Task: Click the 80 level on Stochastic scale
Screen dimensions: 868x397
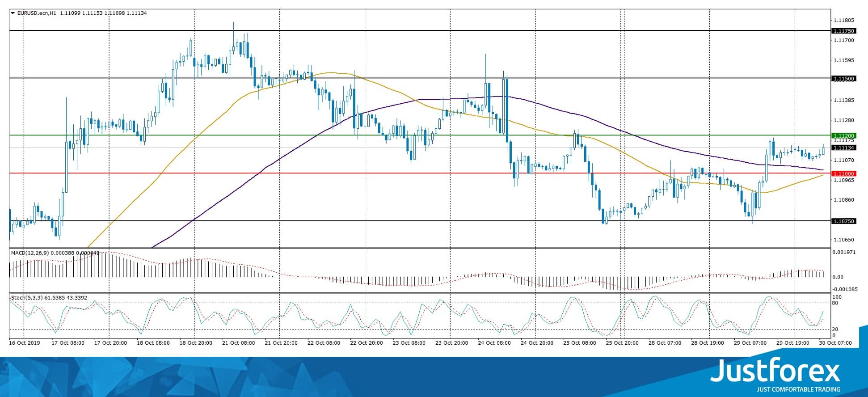Action: 835,303
